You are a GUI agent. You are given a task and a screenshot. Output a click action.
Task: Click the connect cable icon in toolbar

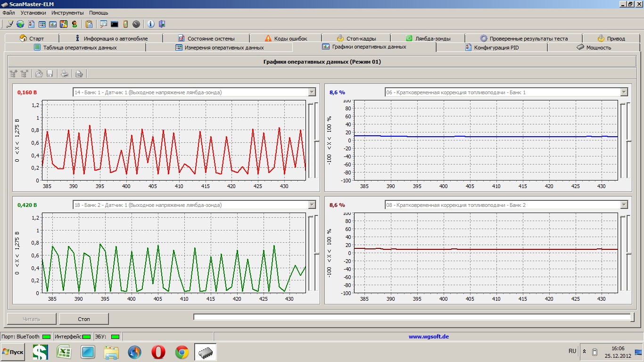9,24
